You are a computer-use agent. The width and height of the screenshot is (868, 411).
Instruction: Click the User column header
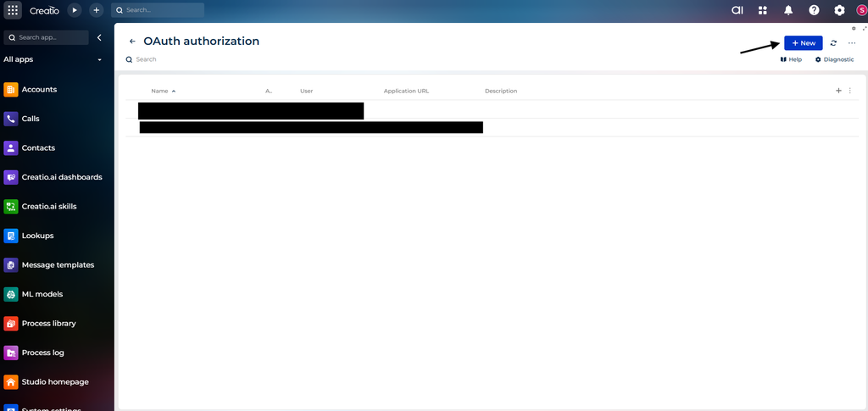point(307,91)
